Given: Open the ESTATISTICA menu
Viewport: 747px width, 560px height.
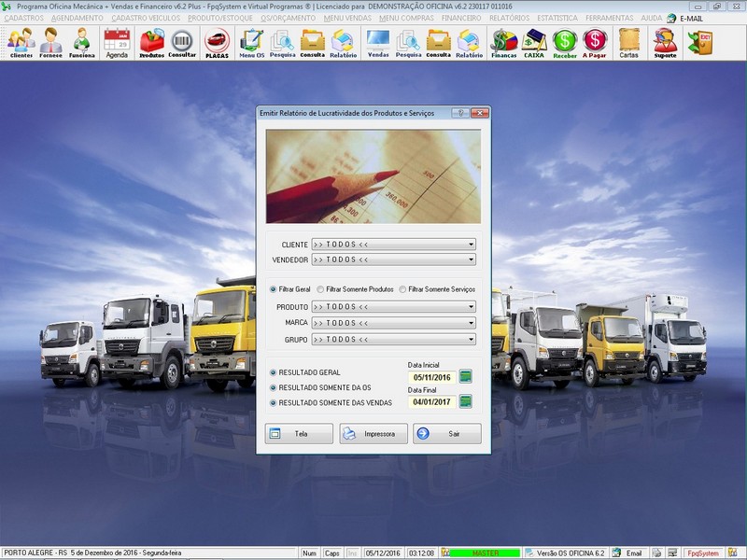Looking at the screenshot, I should (x=557, y=18).
